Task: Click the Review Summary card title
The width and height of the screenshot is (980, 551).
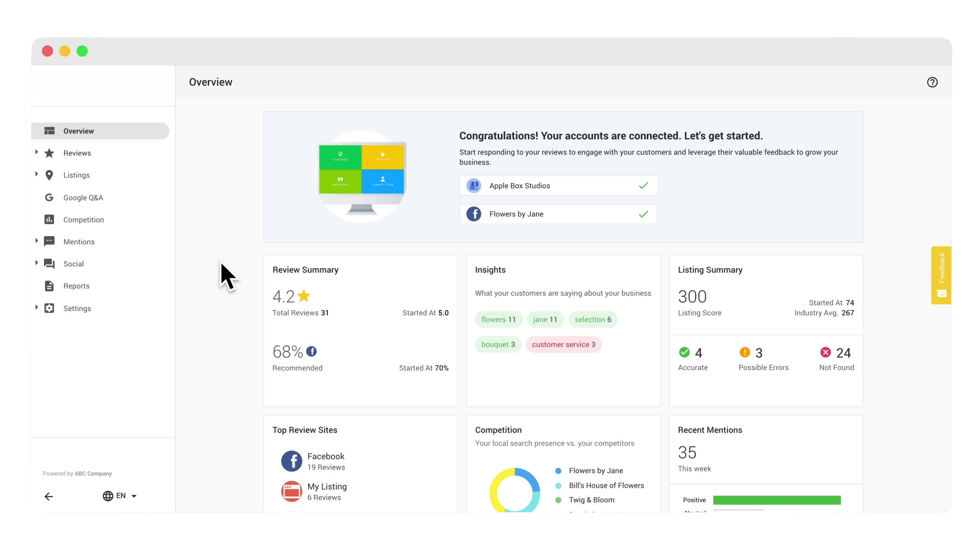Action: point(305,270)
